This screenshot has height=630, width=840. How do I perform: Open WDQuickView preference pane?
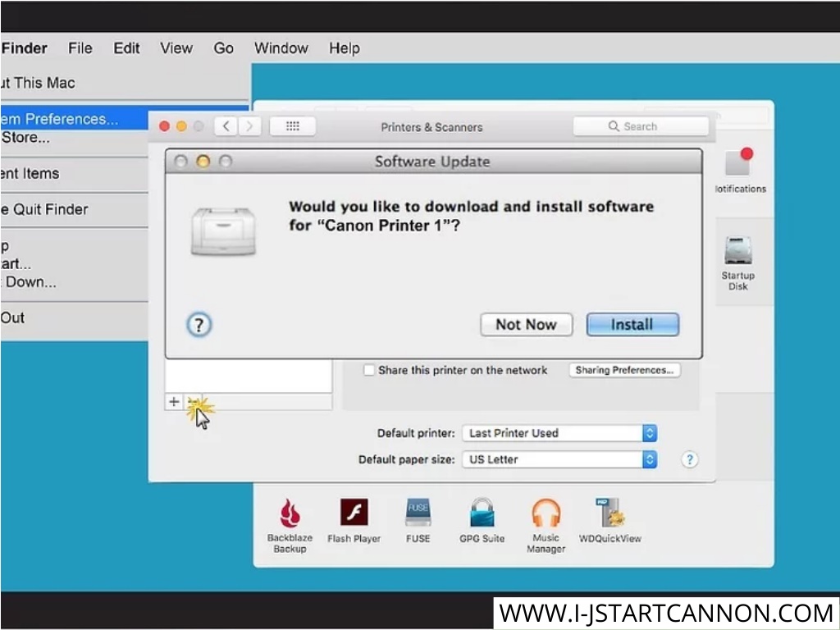click(x=610, y=521)
